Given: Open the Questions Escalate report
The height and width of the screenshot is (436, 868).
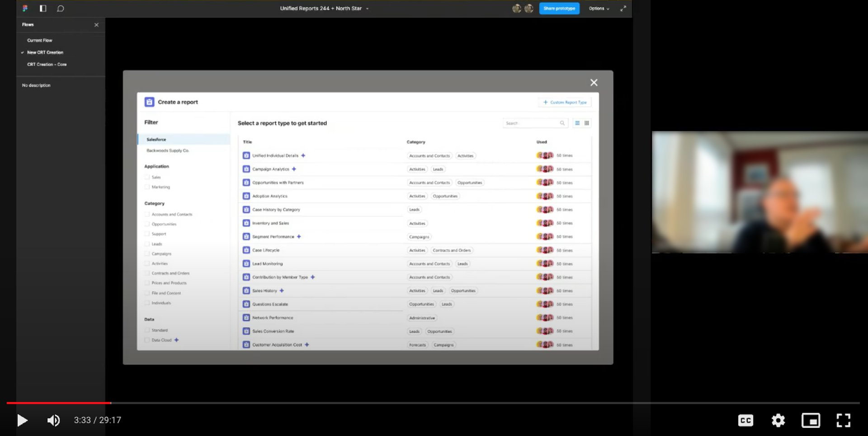Looking at the screenshot, I should point(270,304).
